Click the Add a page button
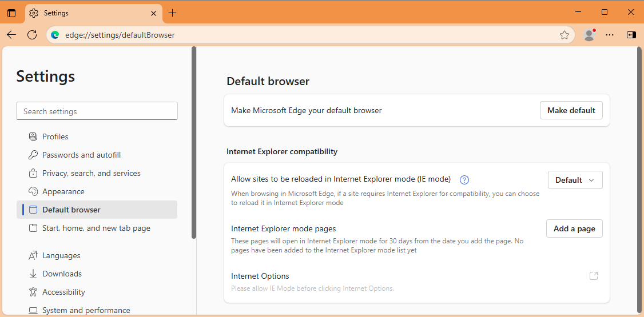 pos(574,228)
